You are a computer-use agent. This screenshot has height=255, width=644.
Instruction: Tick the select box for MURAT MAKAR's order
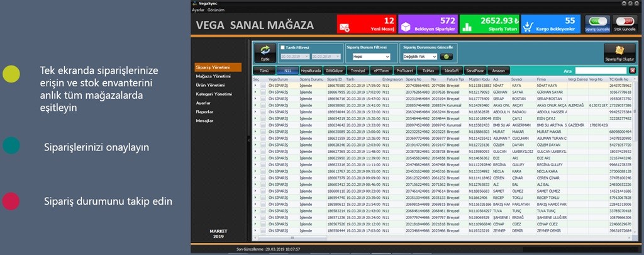pyautogui.click(x=263, y=132)
